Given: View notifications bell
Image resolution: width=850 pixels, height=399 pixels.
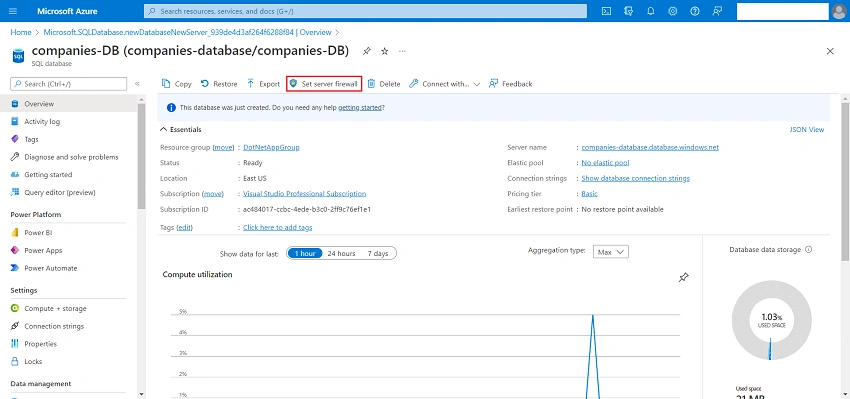Looking at the screenshot, I should [x=651, y=11].
